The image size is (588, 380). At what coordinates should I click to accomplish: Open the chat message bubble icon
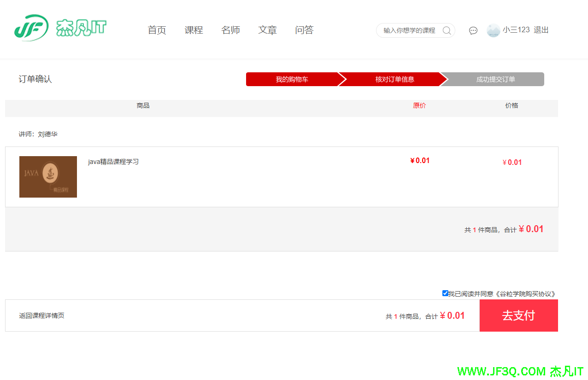click(x=473, y=30)
